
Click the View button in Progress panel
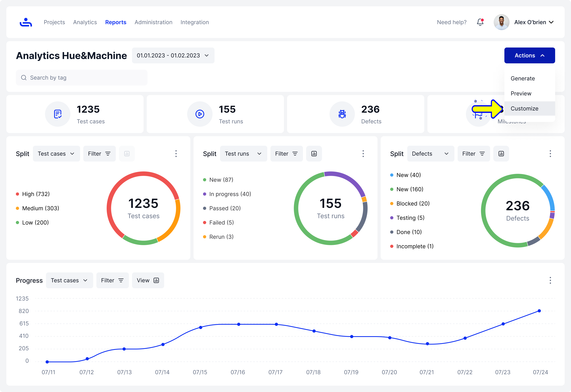[148, 280]
